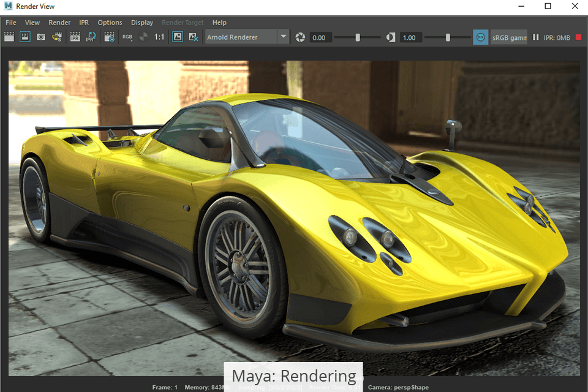This screenshot has height=392, width=588.
Task: Click the Keep Image icon
Action: (178, 37)
